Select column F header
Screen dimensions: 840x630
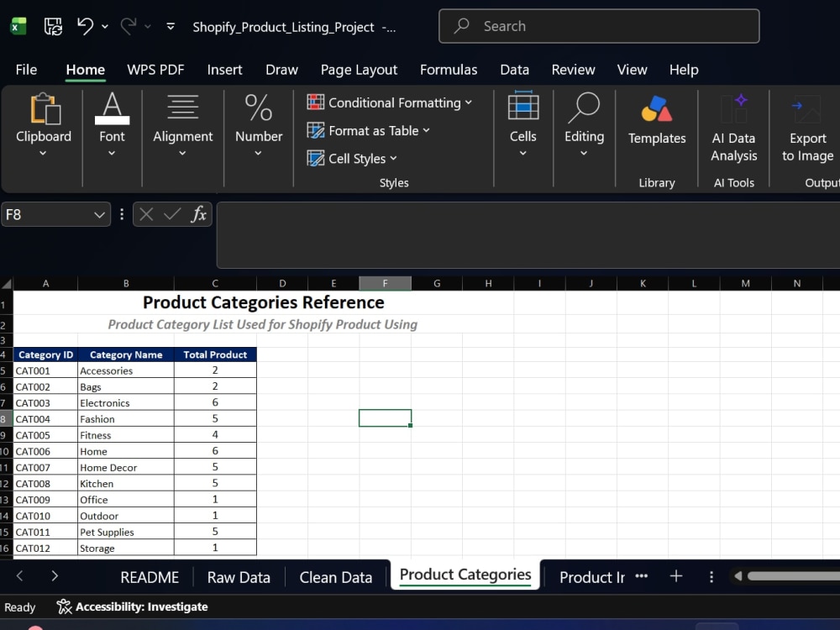coord(386,283)
